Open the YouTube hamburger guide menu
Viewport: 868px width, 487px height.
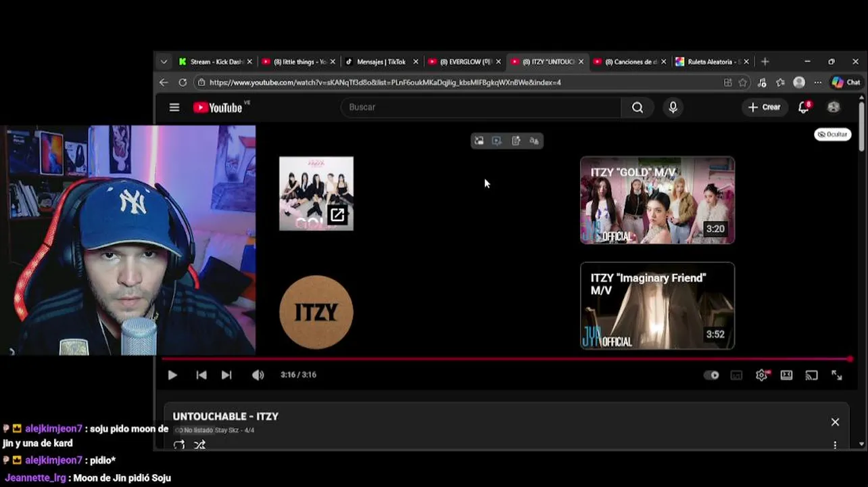174,108
